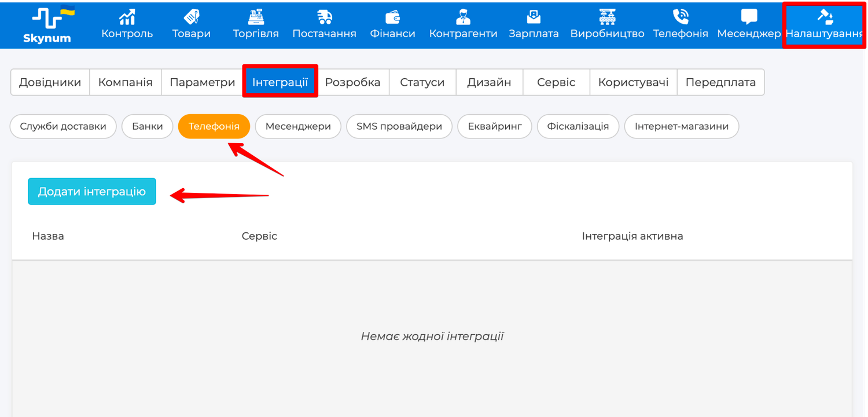Open the Виробництво conveyor icon
The height and width of the screenshot is (417, 868).
pyautogui.click(x=607, y=17)
